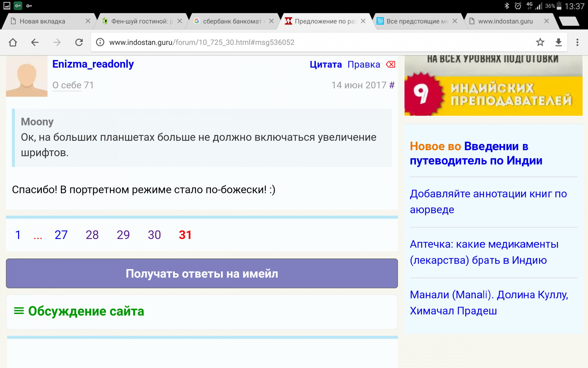This screenshot has width=588, height=368.
Task: Tap the site info icon in address bar
Action: (x=100, y=42)
